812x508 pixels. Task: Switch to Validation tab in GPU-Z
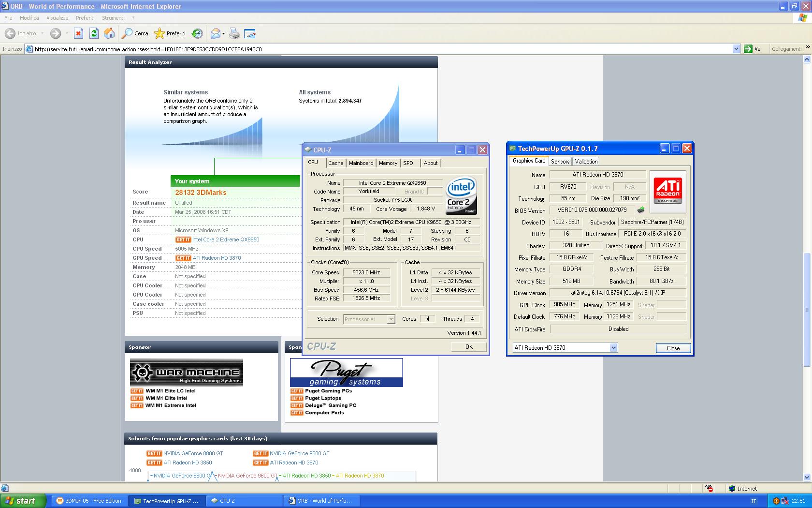[586, 162]
